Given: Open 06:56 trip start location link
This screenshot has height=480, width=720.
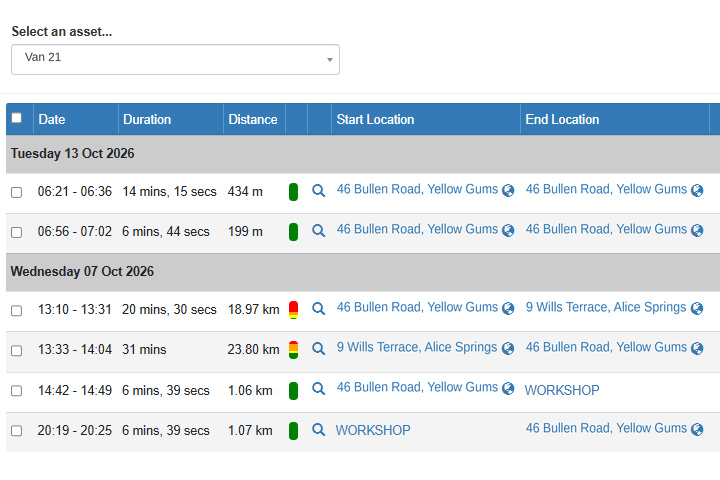Looking at the screenshot, I should coord(417,229).
